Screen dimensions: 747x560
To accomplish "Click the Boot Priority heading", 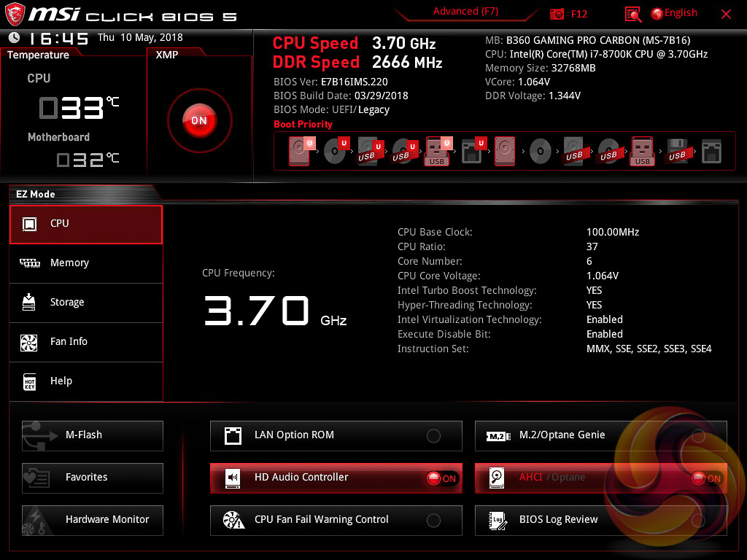I will pyautogui.click(x=303, y=124).
